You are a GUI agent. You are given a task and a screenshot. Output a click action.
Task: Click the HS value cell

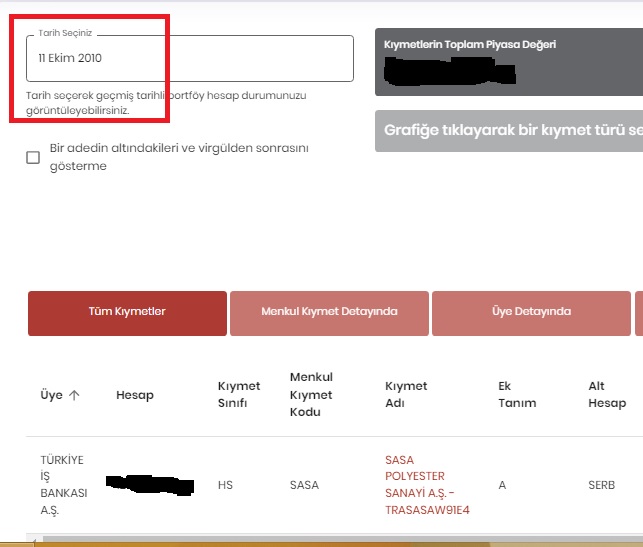[x=225, y=485]
